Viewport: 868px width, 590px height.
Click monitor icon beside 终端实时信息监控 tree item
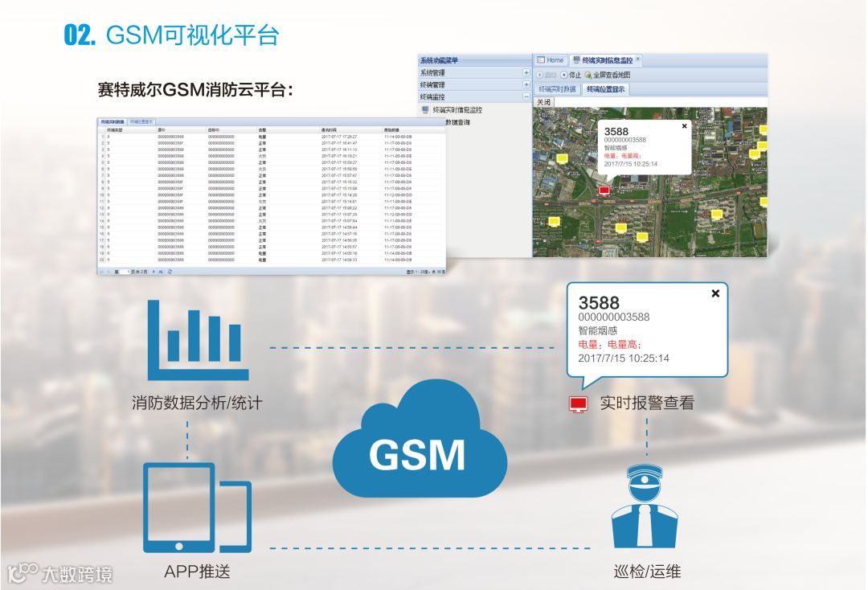click(425, 109)
